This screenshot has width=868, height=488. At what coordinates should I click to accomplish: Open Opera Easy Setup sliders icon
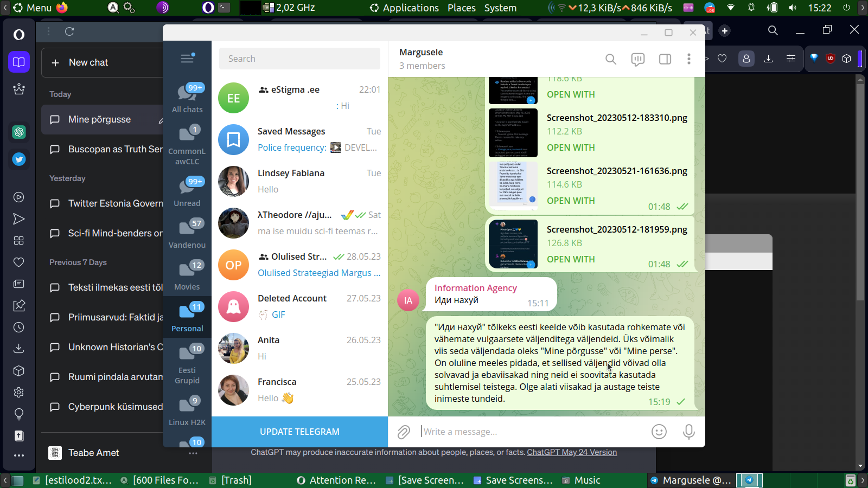coord(791,59)
